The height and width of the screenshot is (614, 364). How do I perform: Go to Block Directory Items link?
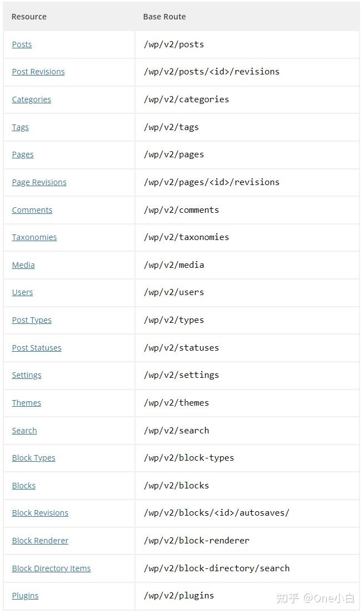[51, 569]
